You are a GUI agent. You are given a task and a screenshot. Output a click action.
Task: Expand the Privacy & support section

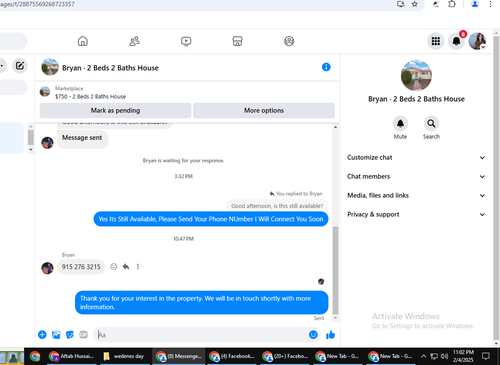(x=416, y=214)
